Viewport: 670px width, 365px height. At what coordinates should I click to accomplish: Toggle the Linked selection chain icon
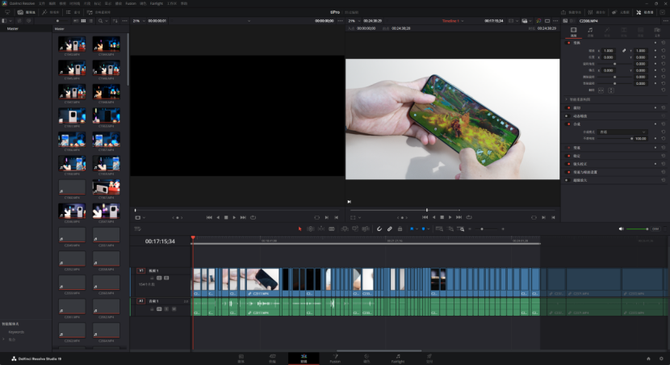390,229
